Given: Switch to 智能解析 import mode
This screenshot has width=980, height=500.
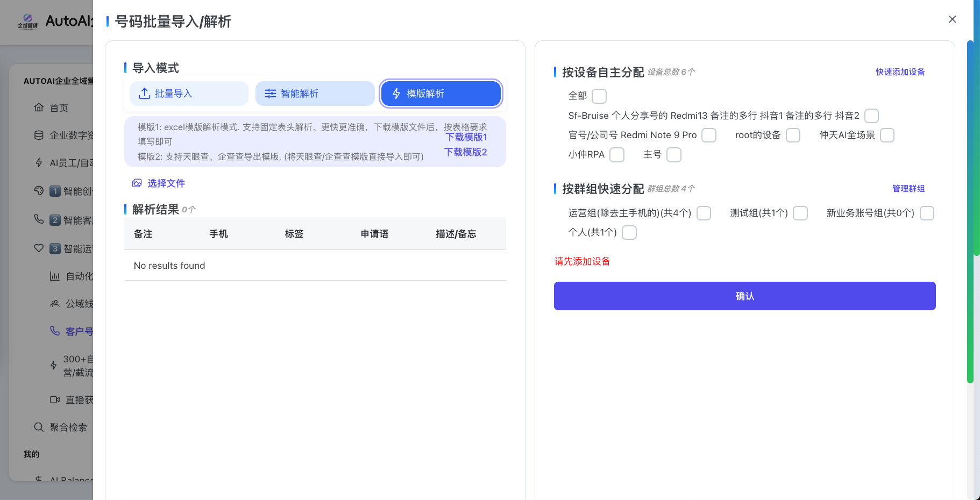Looking at the screenshot, I should pyautogui.click(x=315, y=94).
